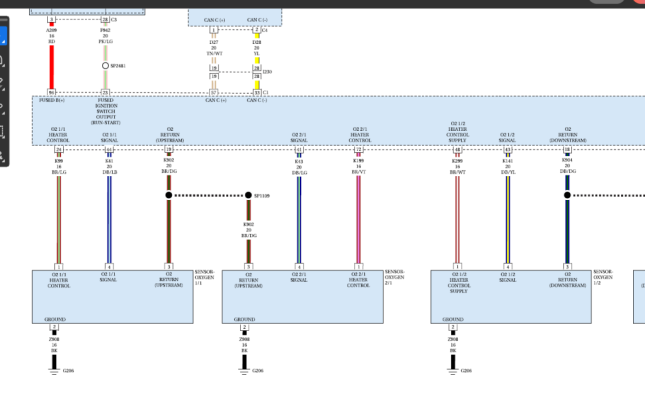645x400 pixels.
Task: Pick the freehand draw tool in side toolbar
Action: tap(2, 108)
